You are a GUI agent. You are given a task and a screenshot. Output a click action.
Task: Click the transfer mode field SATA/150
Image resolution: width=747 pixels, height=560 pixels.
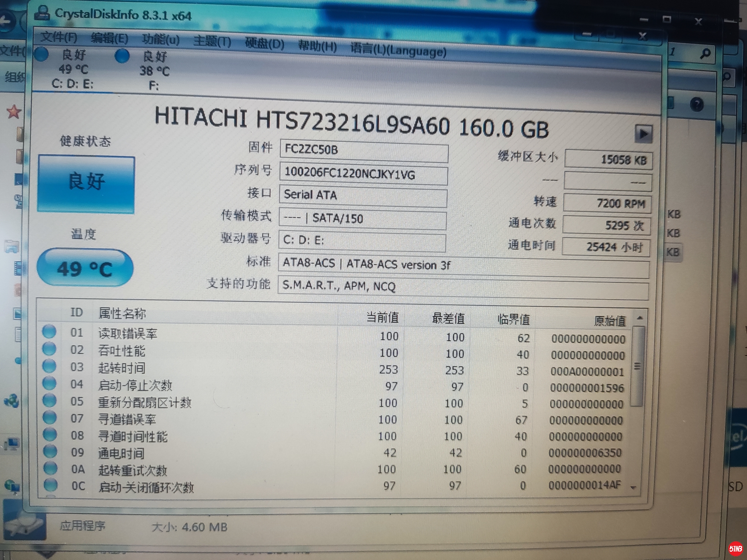[363, 219]
